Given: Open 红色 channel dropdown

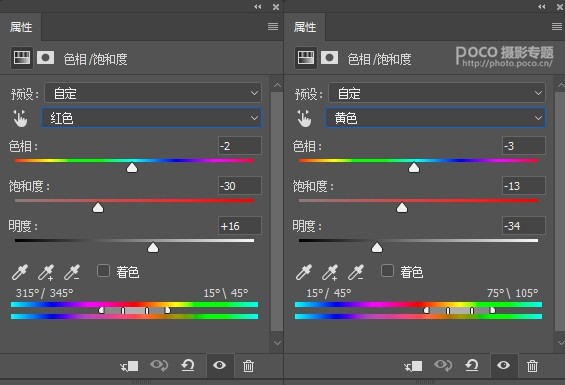Looking at the screenshot, I should click(151, 118).
